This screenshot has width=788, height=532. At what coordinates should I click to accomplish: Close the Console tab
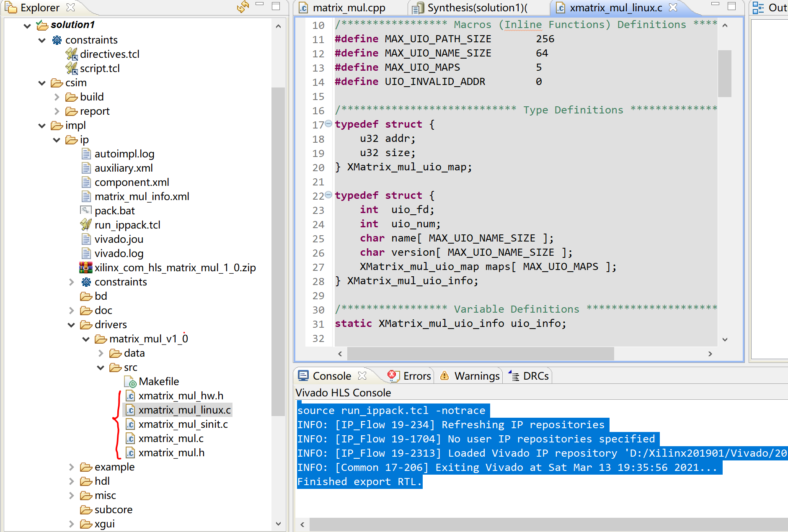point(362,376)
